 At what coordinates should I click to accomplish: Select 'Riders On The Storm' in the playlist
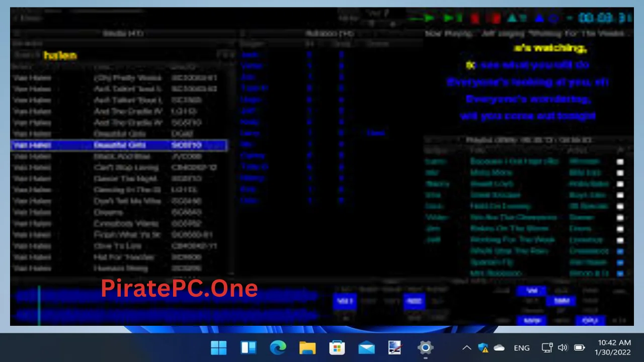(x=509, y=229)
